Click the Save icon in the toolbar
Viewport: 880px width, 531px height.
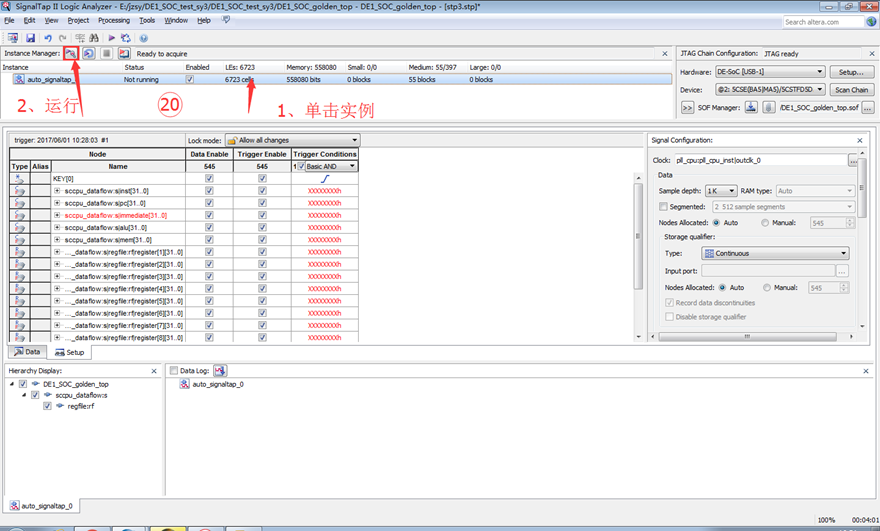click(30, 38)
